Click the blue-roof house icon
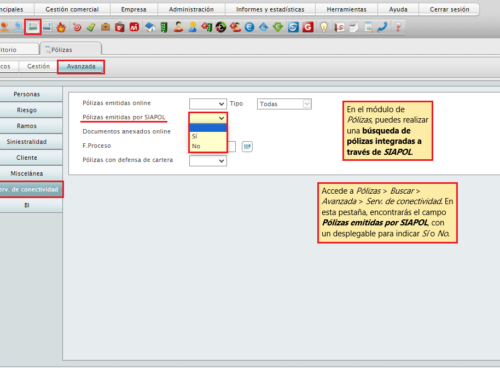Image resolution: width=500 pixels, height=383 pixels. tap(150, 27)
